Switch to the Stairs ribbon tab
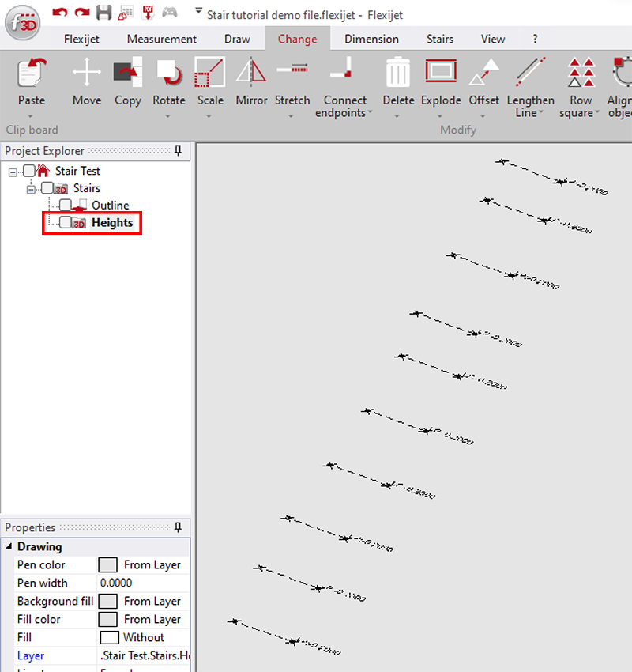The width and height of the screenshot is (632, 672). (440, 38)
